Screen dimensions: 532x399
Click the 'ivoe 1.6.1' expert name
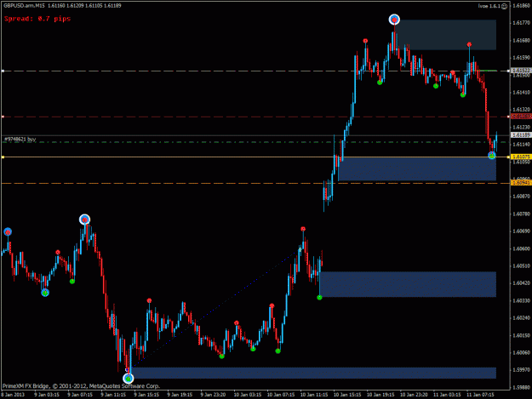coord(489,6)
